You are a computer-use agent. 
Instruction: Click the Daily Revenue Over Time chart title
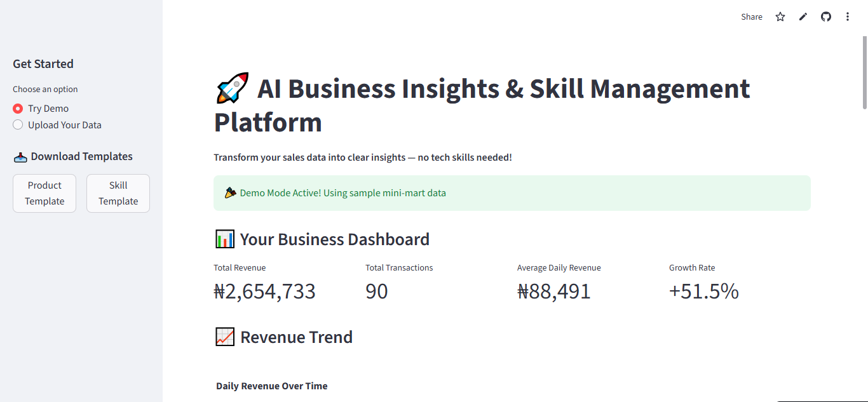coord(272,386)
